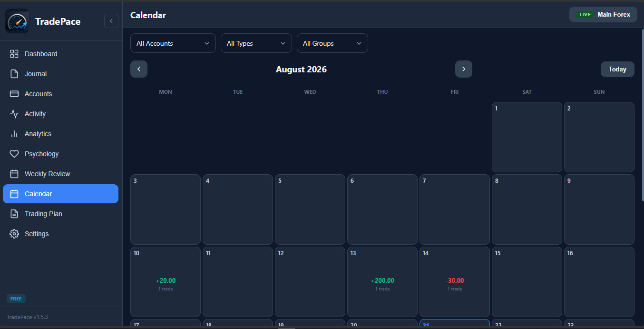Open the All Accounts dropdown
This screenshot has width=644, height=329.
tap(173, 43)
